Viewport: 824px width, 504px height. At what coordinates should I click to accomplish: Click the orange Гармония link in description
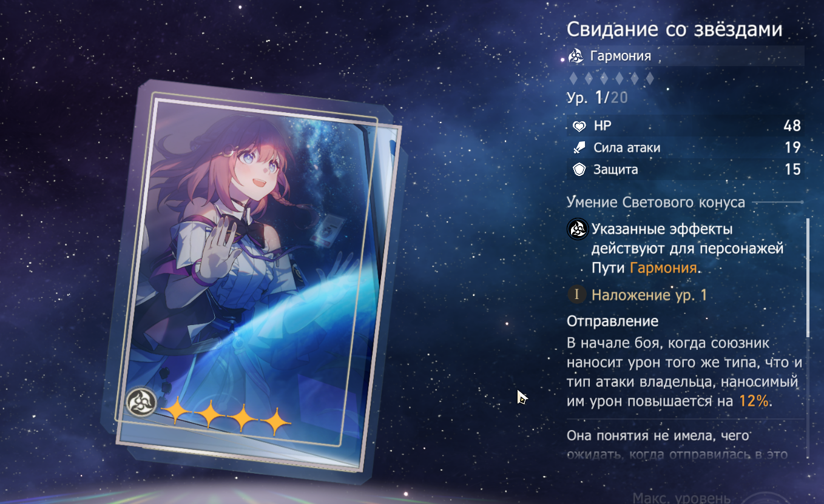(663, 267)
